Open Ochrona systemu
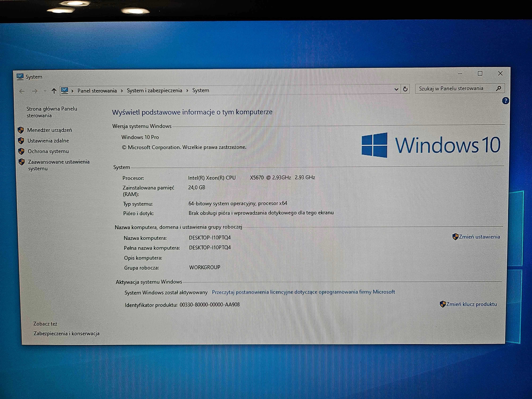Screen dimensions: 532x399 click(x=48, y=151)
